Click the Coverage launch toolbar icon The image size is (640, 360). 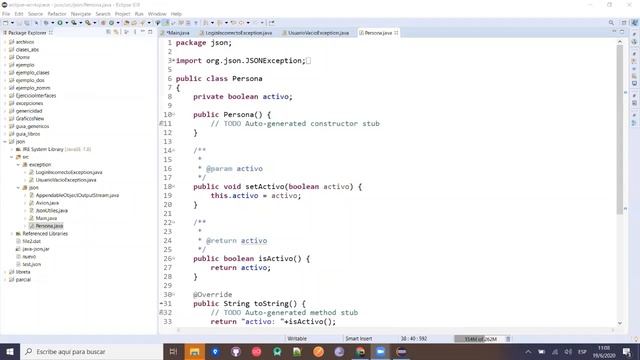[74, 23]
